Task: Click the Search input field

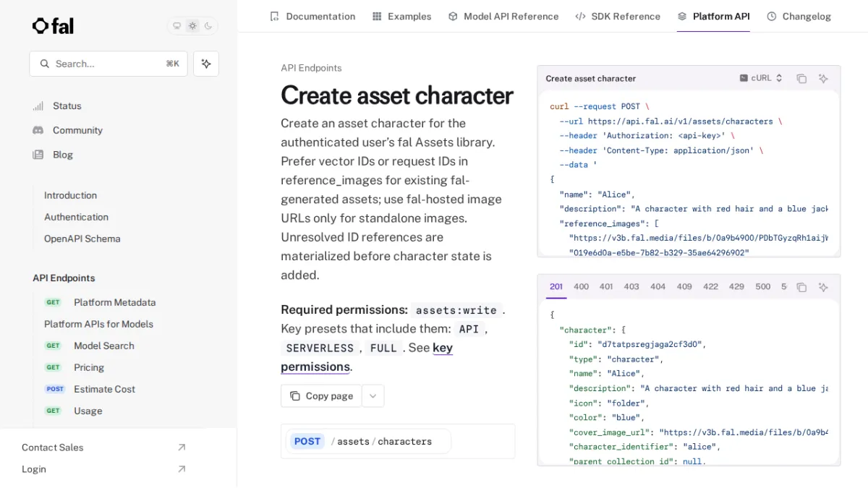Action: tap(109, 64)
